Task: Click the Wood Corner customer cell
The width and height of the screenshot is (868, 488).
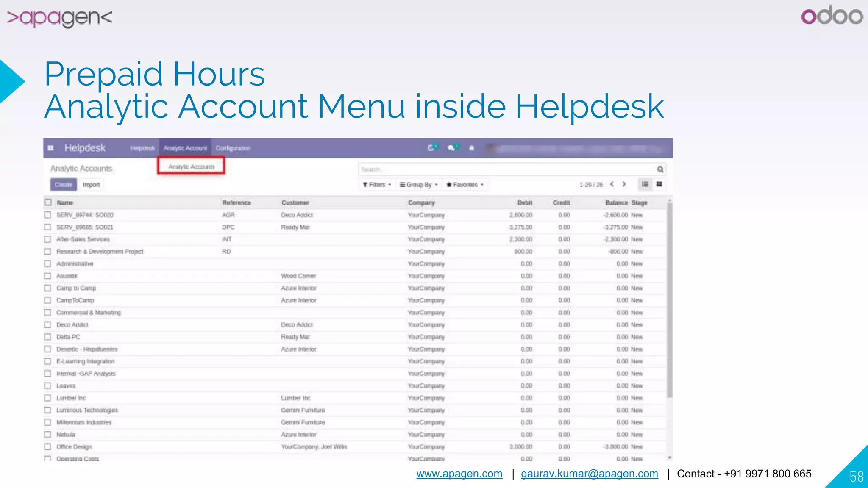Action: 298,276
